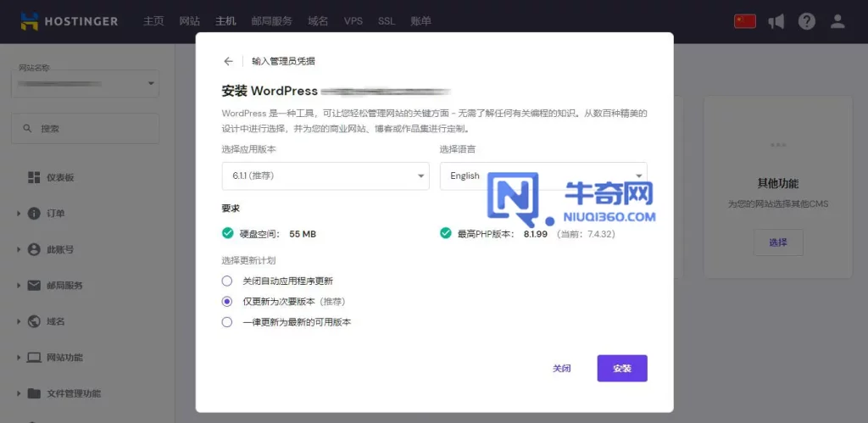Expand the 此账号 sidebar section arrow

tap(19, 249)
